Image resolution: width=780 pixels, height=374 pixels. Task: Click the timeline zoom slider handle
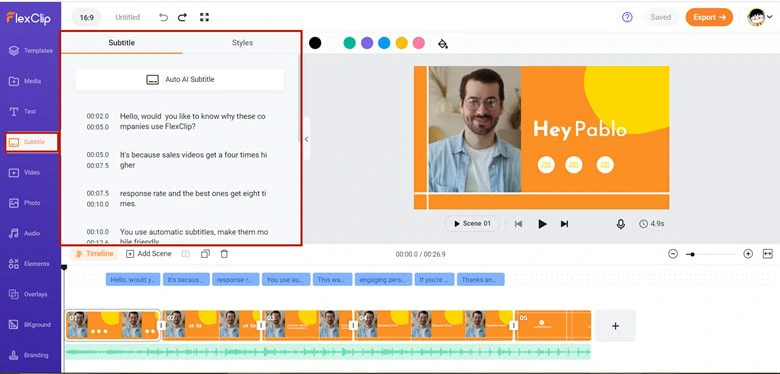coord(691,254)
